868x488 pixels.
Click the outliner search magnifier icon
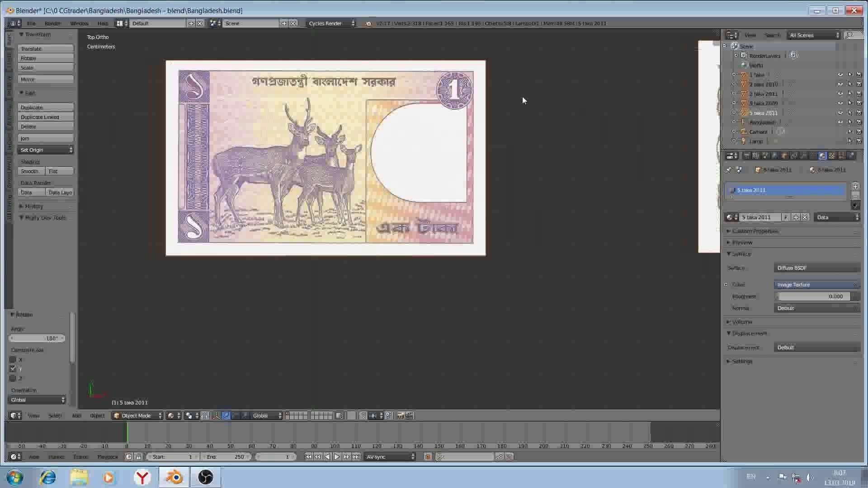849,35
